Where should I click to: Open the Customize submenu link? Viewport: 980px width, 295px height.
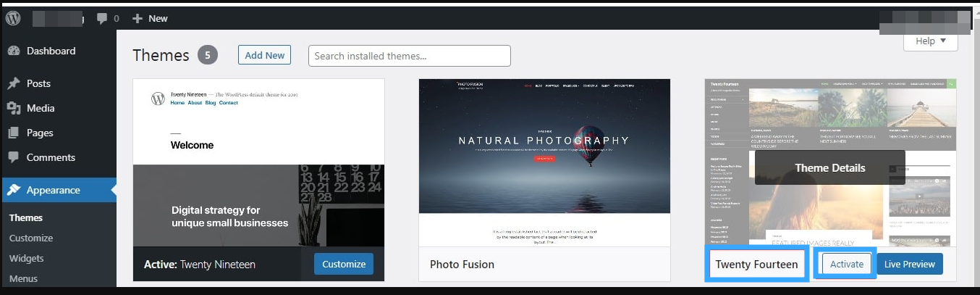click(x=31, y=238)
